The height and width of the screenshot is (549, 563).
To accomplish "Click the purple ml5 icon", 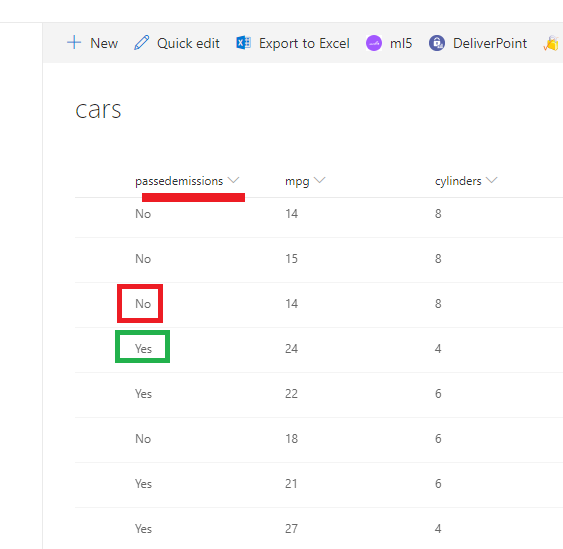I will [374, 43].
